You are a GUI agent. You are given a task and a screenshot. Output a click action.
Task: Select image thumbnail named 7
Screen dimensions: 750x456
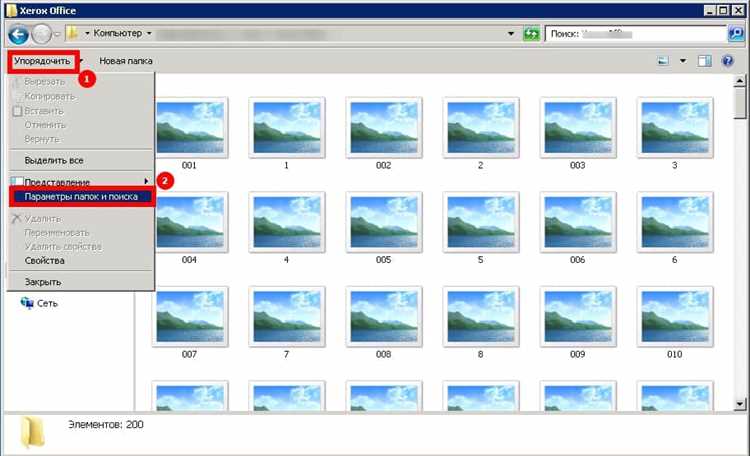tap(287, 317)
